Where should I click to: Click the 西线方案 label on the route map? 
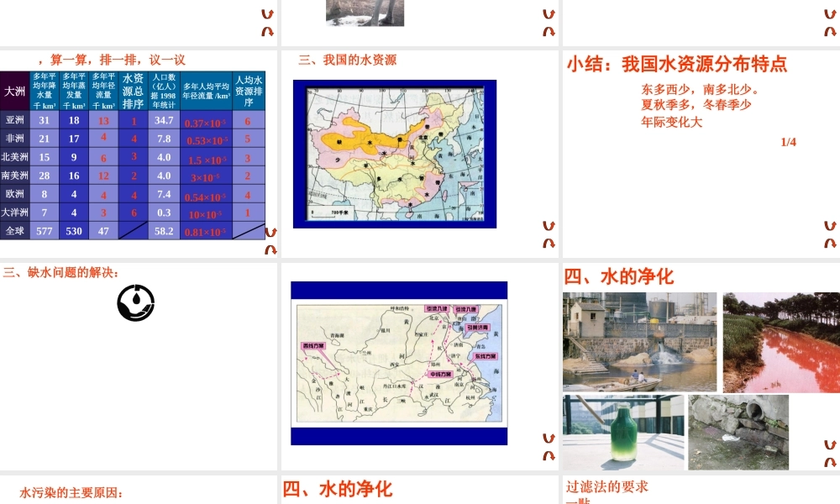tap(312, 346)
